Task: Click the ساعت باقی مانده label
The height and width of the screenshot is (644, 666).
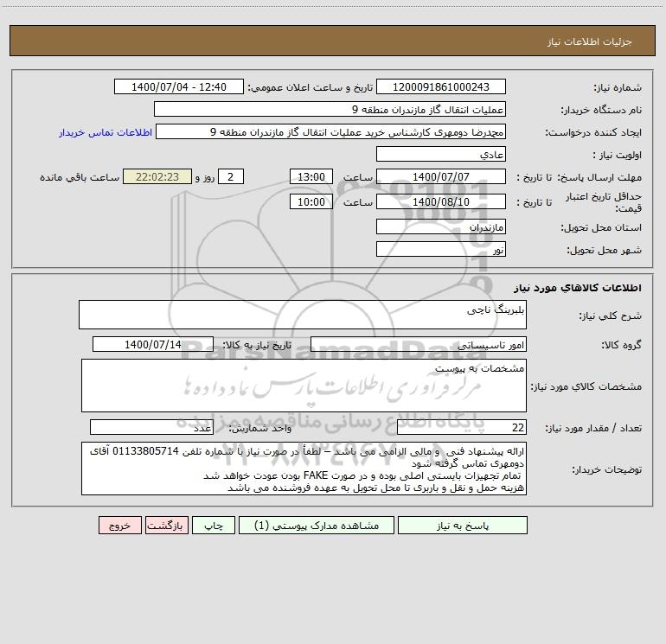Action: click(x=80, y=177)
